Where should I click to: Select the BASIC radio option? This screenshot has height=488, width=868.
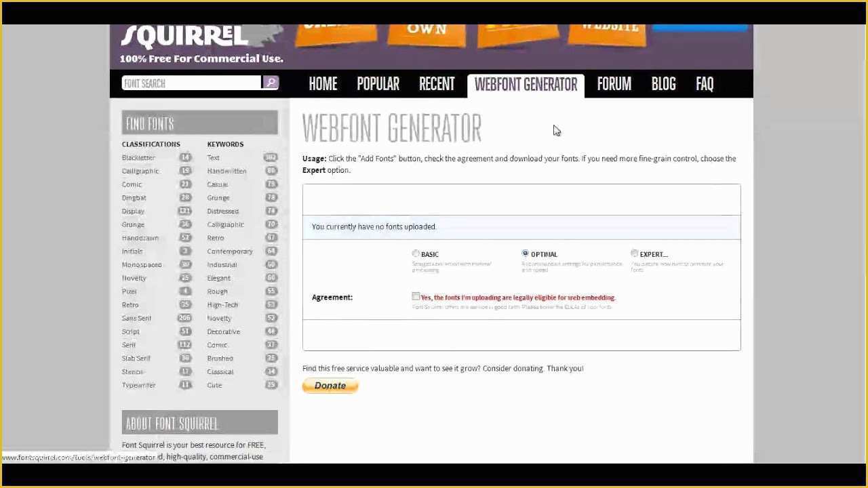(x=416, y=253)
